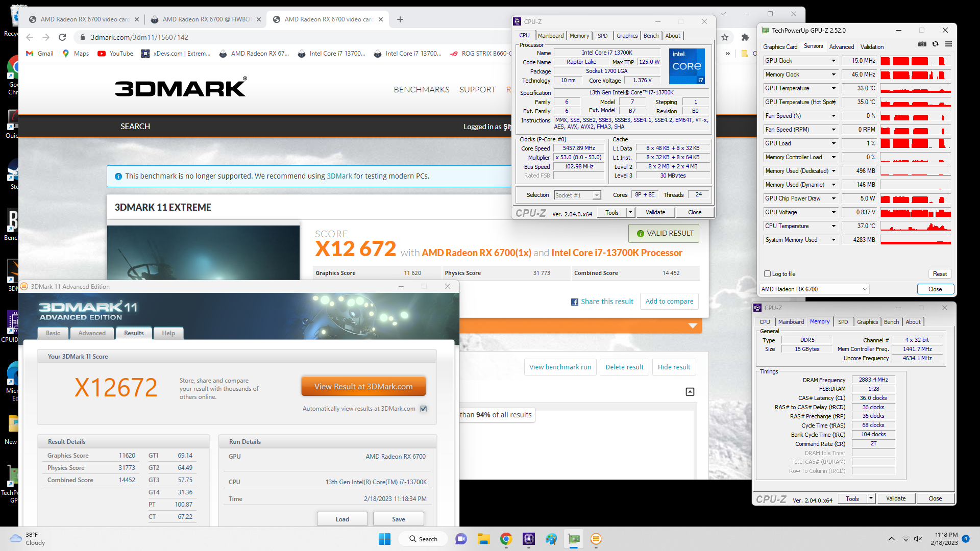This screenshot has width=980, height=551.
Task: Close the first AMD Radeon RX 6700 tab
Action: tap(137, 19)
